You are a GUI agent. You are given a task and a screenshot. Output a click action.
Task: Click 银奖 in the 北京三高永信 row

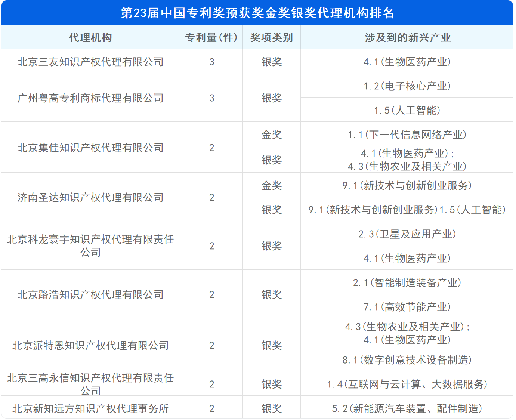[272, 384]
